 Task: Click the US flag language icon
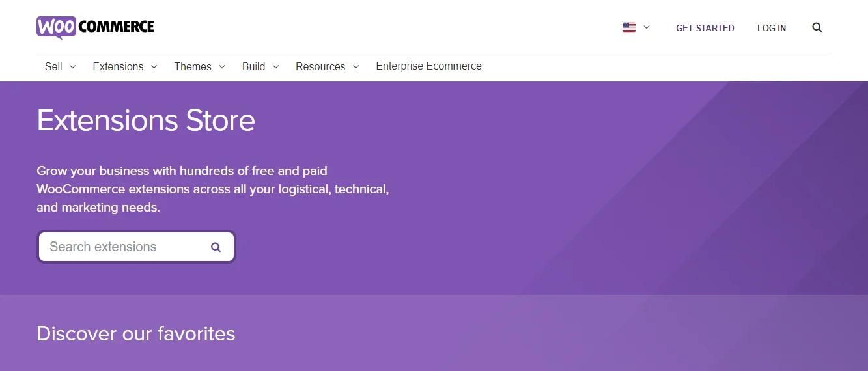click(628, 27)
